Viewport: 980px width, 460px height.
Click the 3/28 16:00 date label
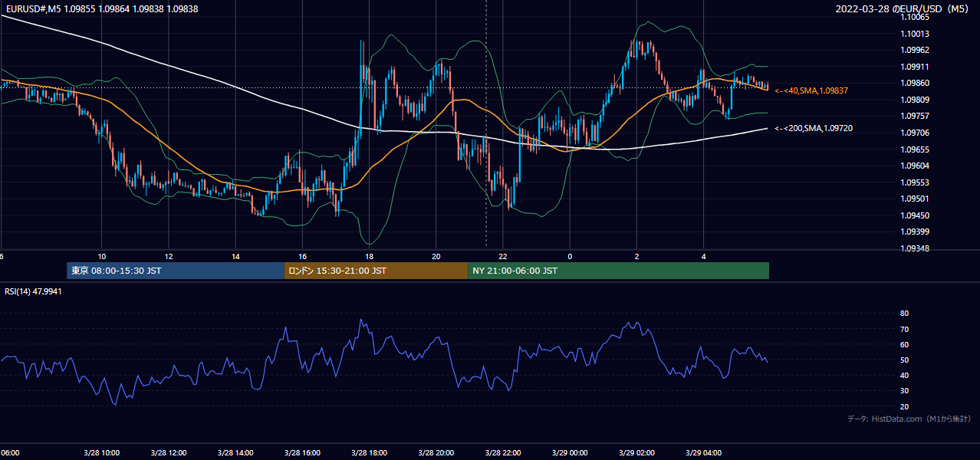click(302, 452)
